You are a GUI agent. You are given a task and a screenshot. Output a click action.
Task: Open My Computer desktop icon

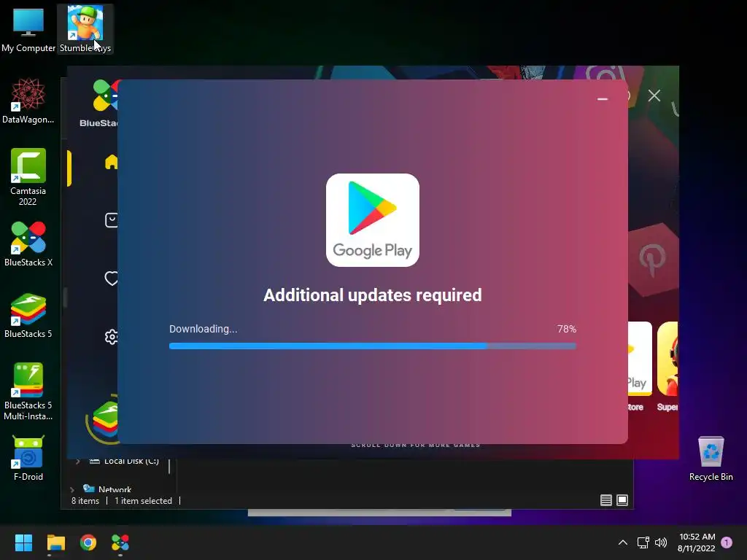(x=28, y=28)
